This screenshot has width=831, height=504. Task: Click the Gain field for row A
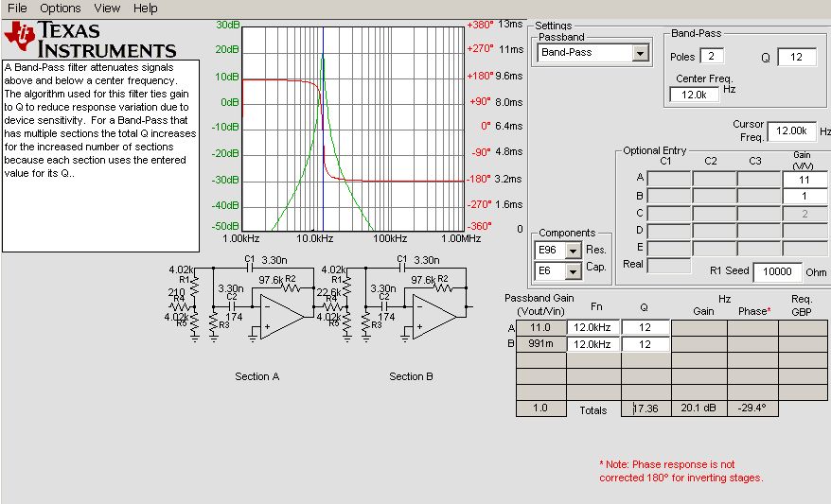coord(804,180)
